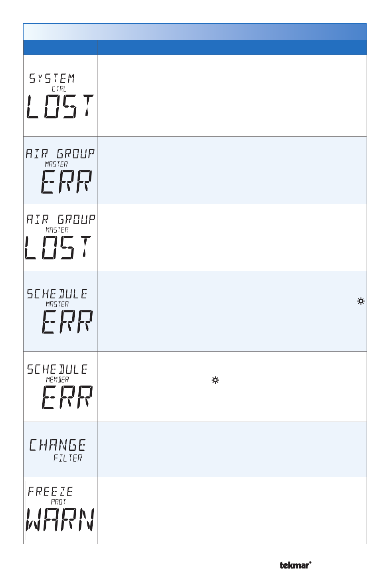The height and width of the screenshot is (588, 381).
Task: Click the small PROT label
Action: [x=58, y=502]
